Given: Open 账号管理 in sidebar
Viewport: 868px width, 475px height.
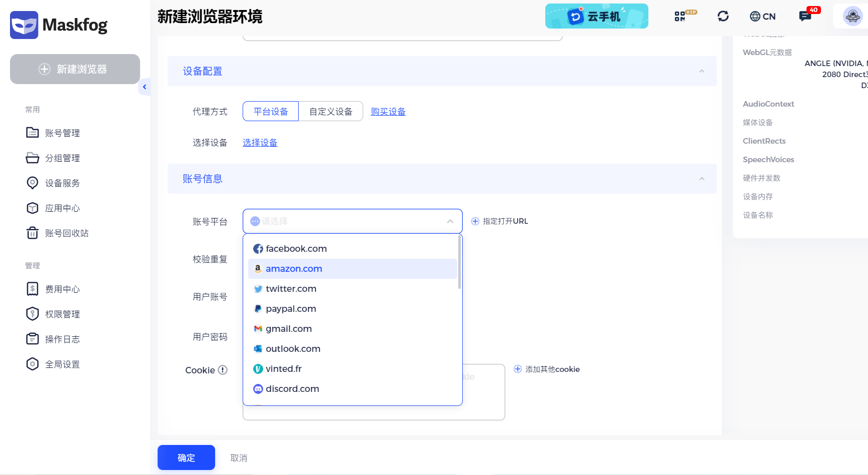Looking at the screenshot, I should 63,133.
